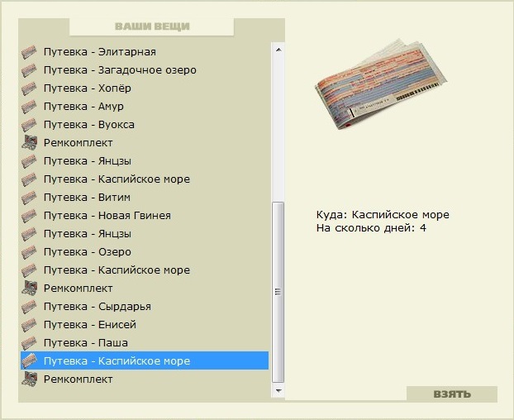This screenshot has height=420, width=514.
Task: Click the scrollbar thumb of items list
Action: click(x=278, y=292)
